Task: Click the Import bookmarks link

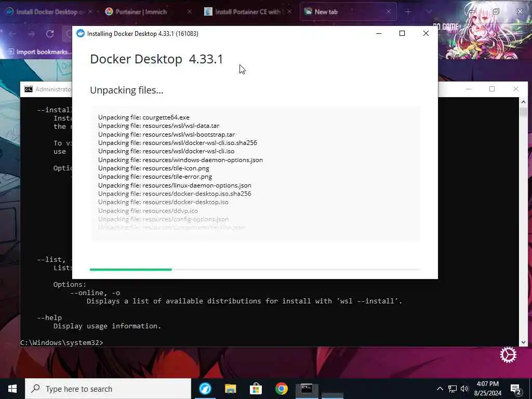Action: pos(40,51)
